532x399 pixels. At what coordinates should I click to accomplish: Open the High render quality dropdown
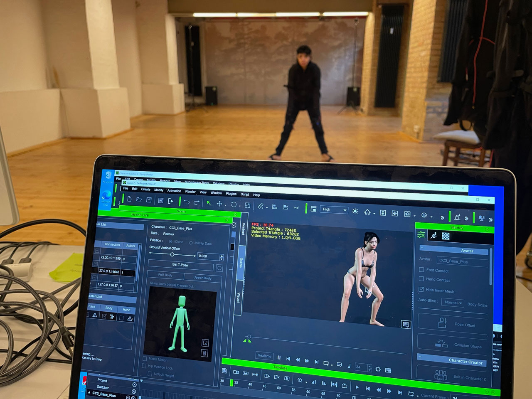coord(334,210)
